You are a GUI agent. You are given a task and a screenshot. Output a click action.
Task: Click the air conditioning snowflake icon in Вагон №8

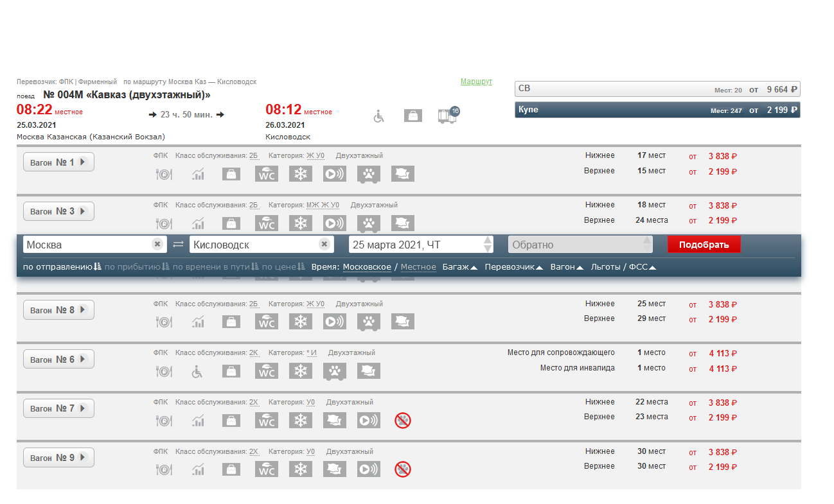(x=299, y=322)
